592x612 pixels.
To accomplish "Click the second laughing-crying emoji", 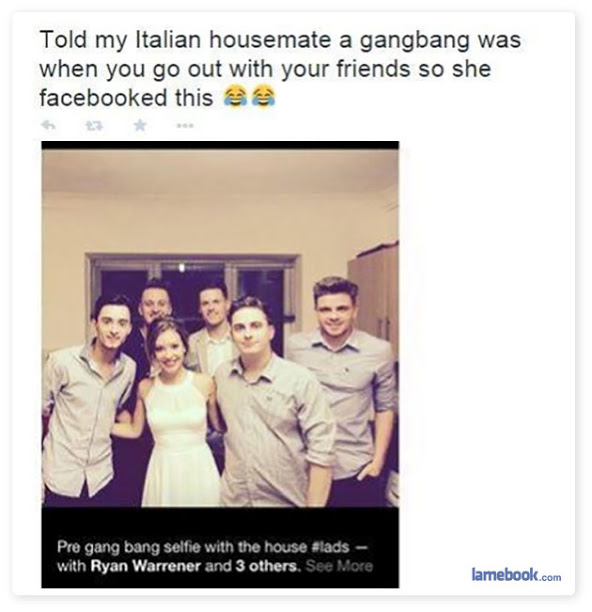I will (263, 97).
